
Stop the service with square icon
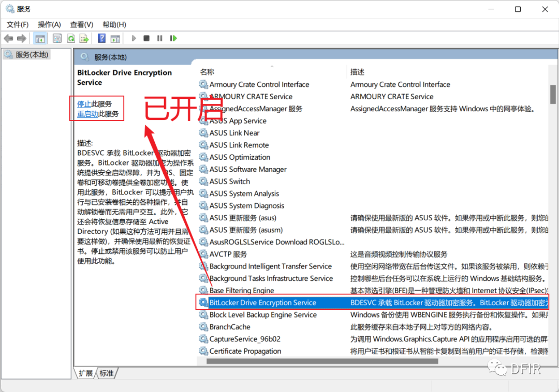[146, 38]
